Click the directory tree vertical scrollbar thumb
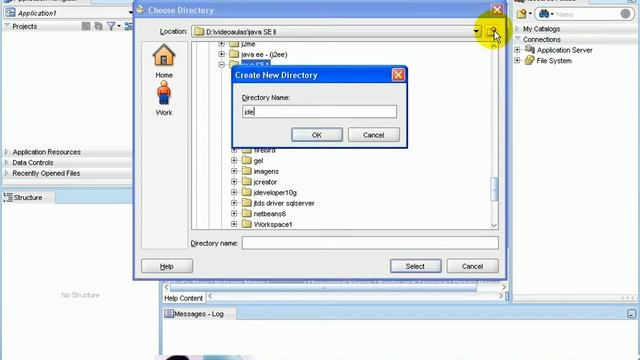Screen dimensions: 640x360 (x=494, y=189)
